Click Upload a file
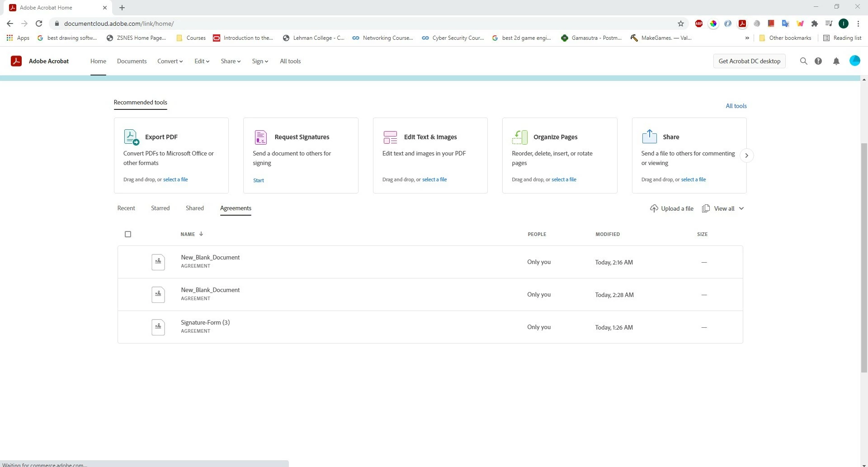 tap(672, 208)
